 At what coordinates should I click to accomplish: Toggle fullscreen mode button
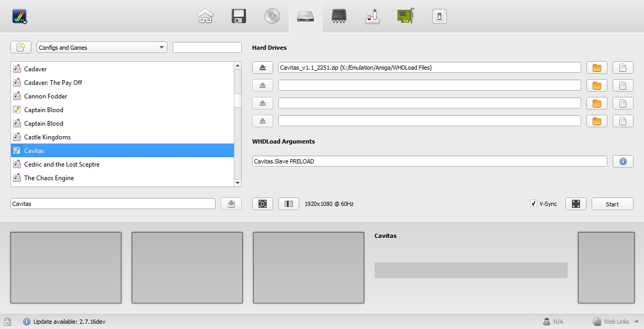tap(576, 204)
